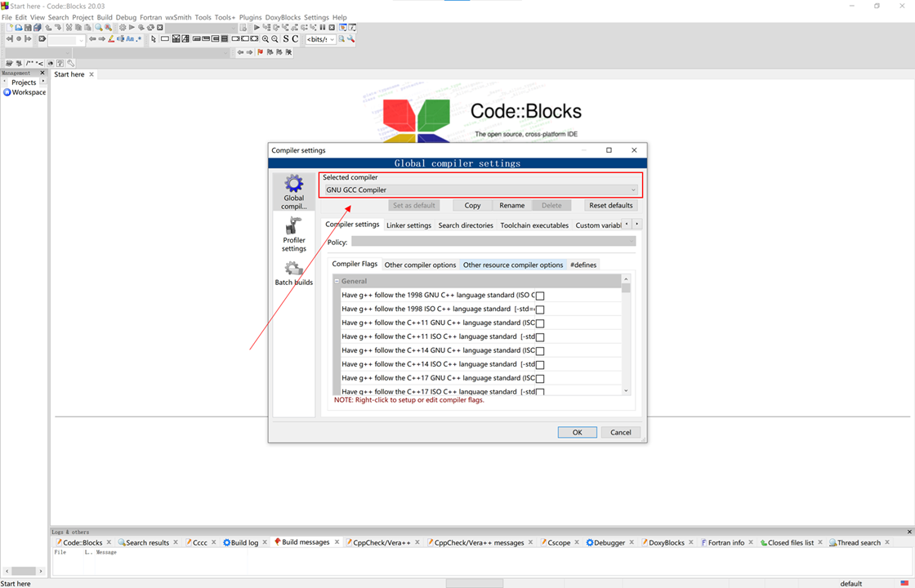Collapse the General flags category
The height and width of the screenshot is (588, 915).
point(337,281)
